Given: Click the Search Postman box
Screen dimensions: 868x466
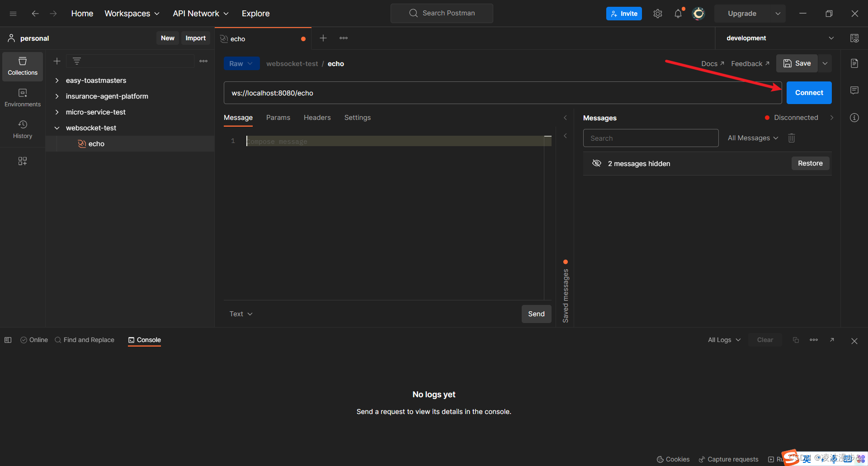Looking at the screenshot, I should (442, 13).
